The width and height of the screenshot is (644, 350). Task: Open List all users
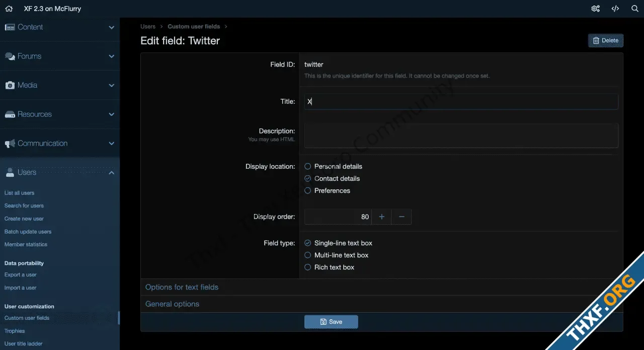tap(20, 193)
